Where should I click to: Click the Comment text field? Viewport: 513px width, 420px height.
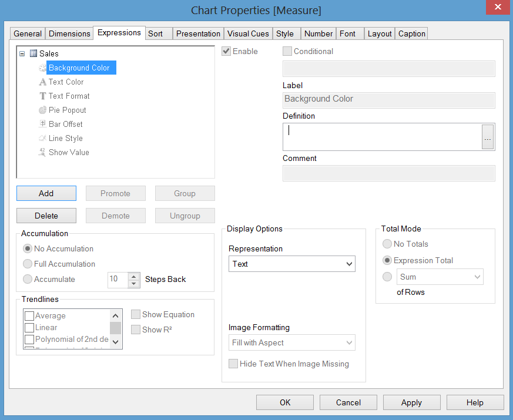pyautogui.click(x=388, y=173)
